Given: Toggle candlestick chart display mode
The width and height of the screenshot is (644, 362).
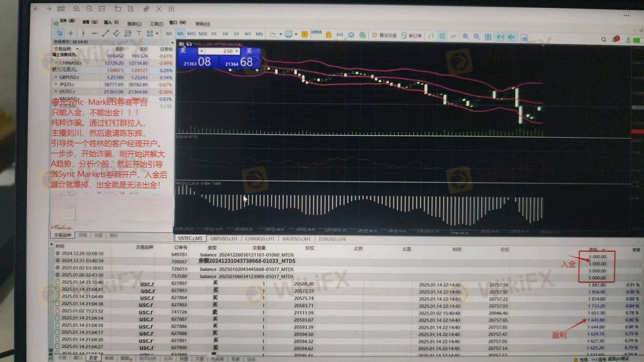Looking at the screenshot, I should [x=442, y=36].
